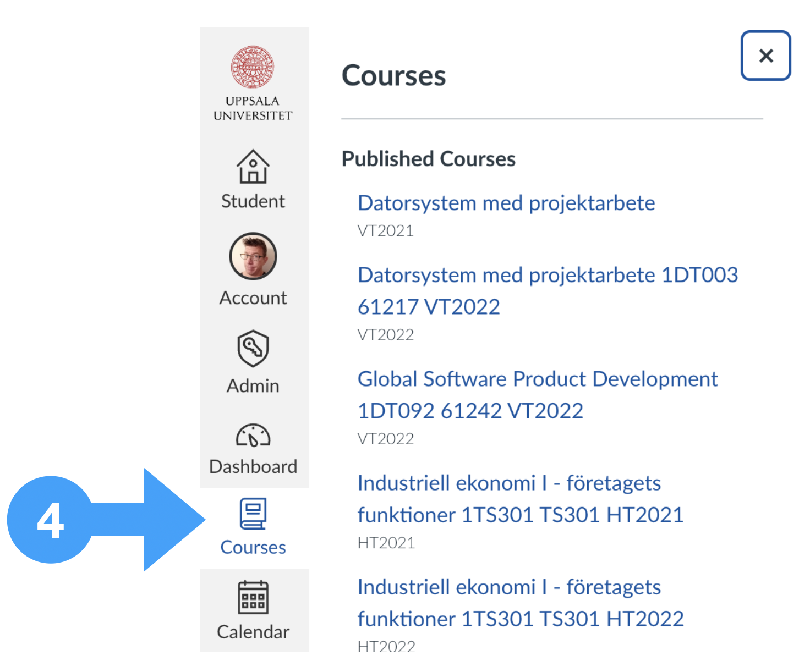Open the Calendar icon
This screenshot has width=810, height=672.
click(253, 597)
